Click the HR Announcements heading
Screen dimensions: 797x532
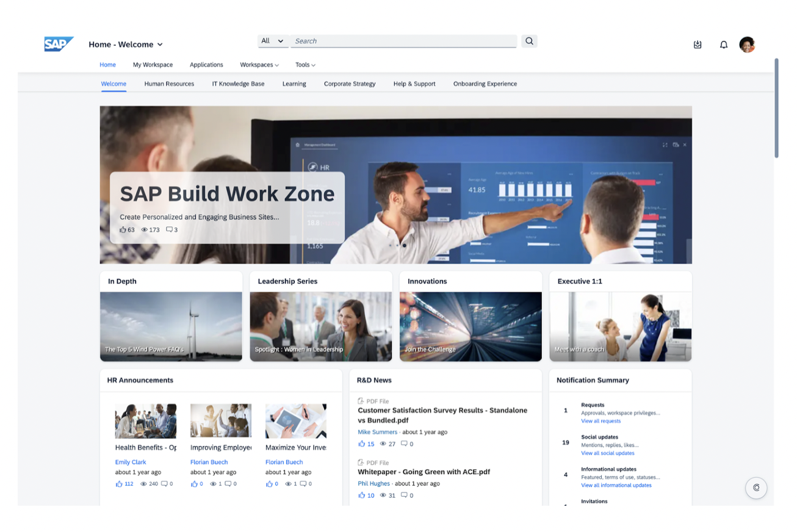140,380
